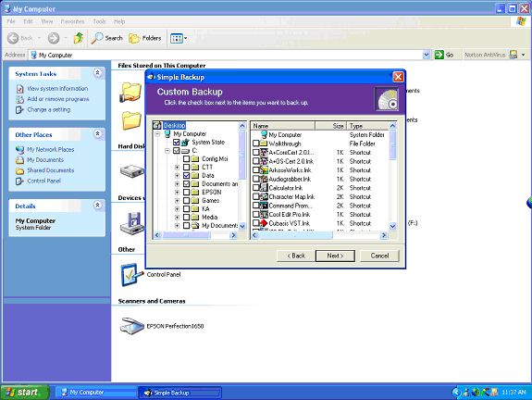Open the Tools menu
532x400 pixels.
(99, 21)
